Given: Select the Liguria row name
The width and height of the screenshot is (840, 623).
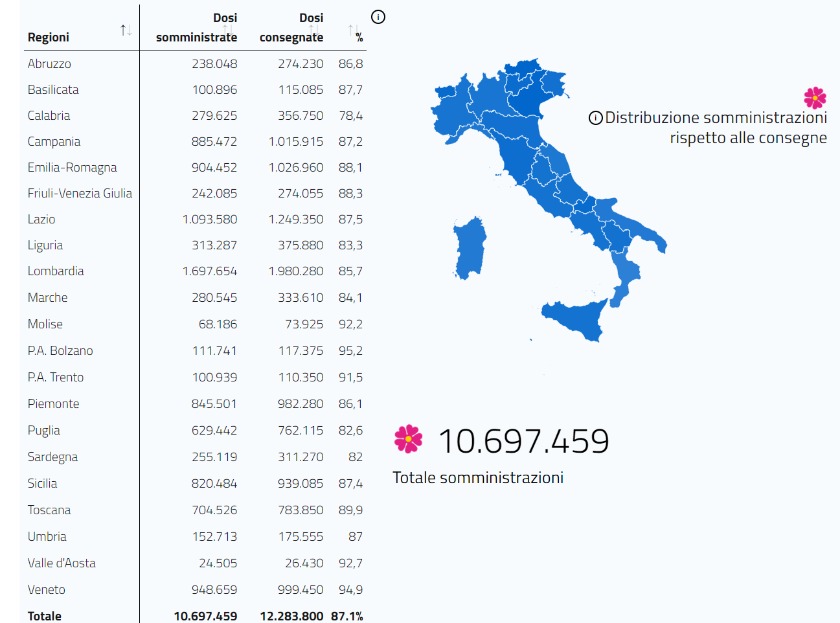Looking at the screenshot, I should (x=45, y=245).
